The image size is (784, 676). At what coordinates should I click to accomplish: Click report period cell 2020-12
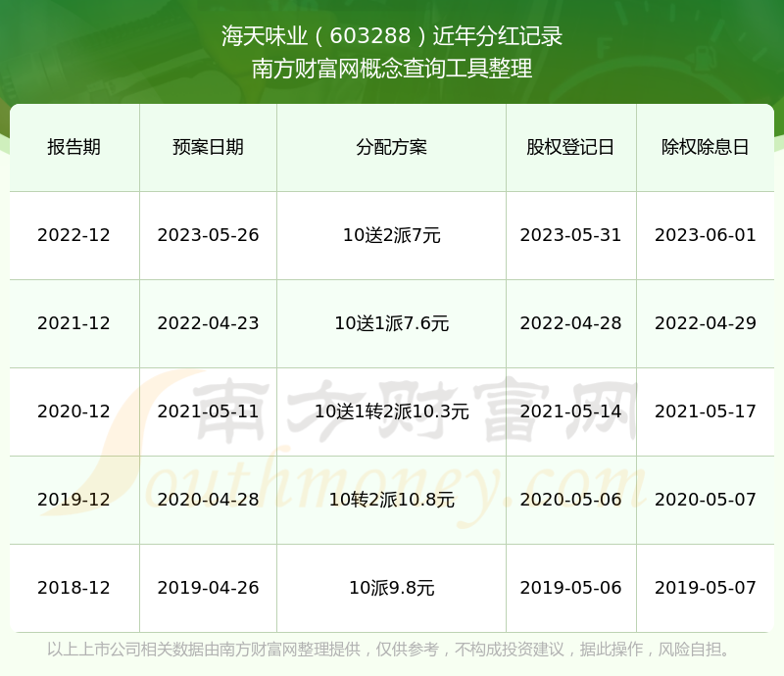pos(74,411)
